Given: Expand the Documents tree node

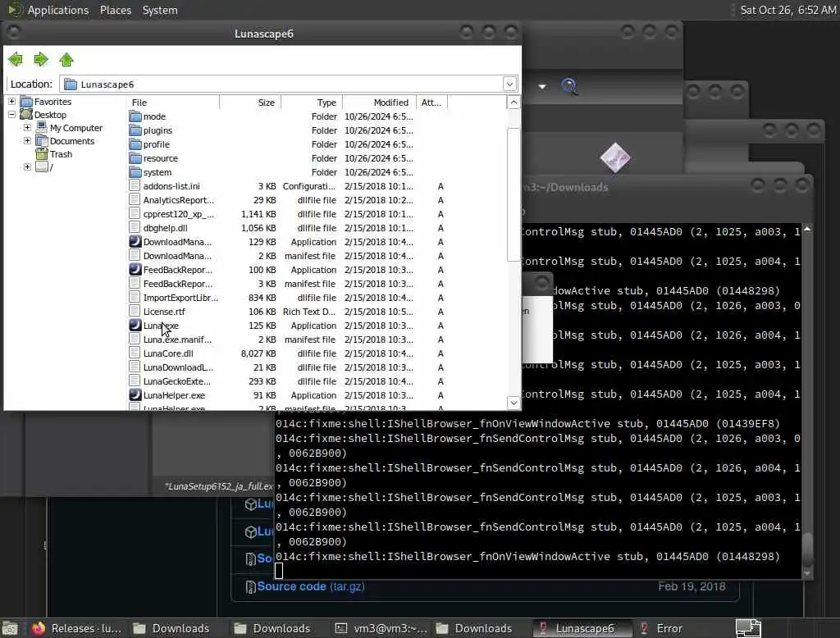Looking at the screenshot, I should (27, 141).
